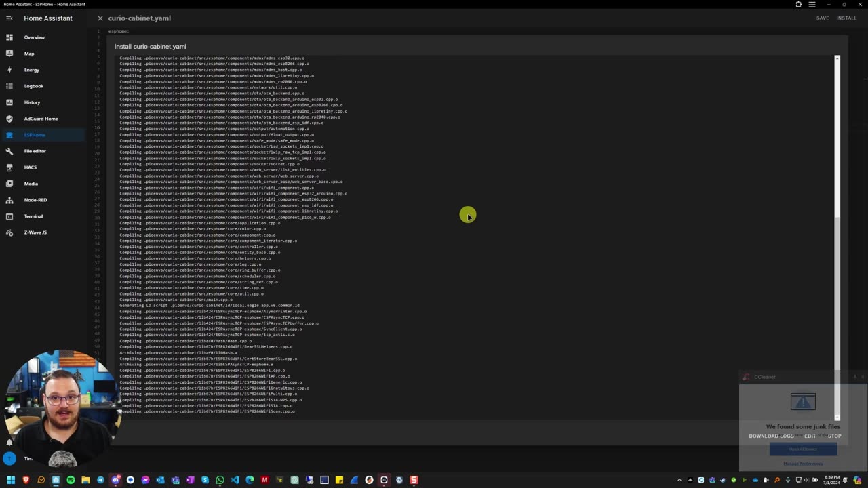Open the clock showing 6:39 PM

coord(831,480)
